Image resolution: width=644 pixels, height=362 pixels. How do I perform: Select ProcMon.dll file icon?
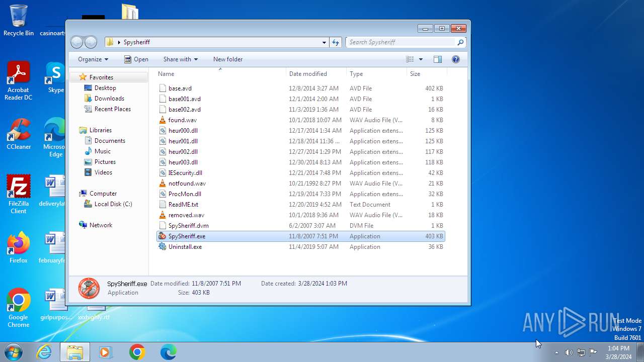click(x=162, y=194)
